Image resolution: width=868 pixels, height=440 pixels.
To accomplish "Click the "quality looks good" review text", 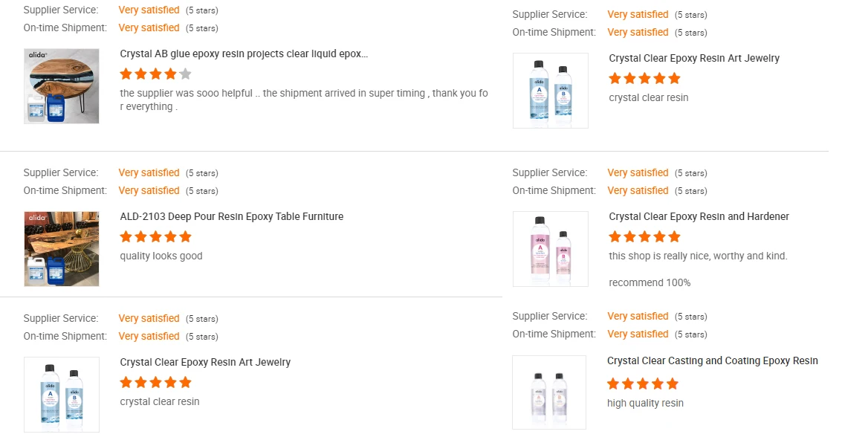I will coord(161,256).
